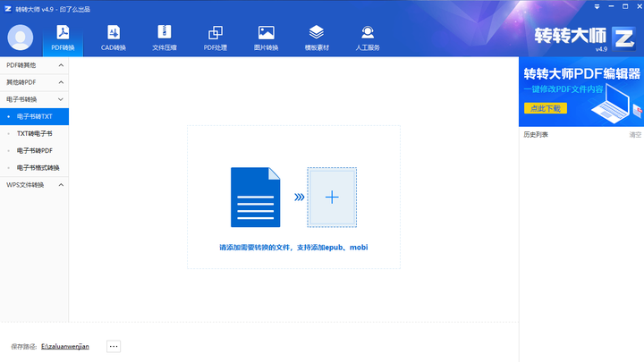This screenshot has height=362, width=644.
Task: Click the 历史列表 heading
Action: (x=536, y=135)
